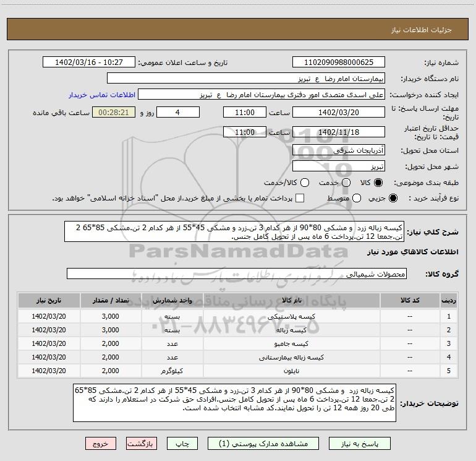This screenshot has height=461, width=476.
Task: Click the عدد unit in کیسه زباله بیمارستانی row
Action: click(172, 358)
